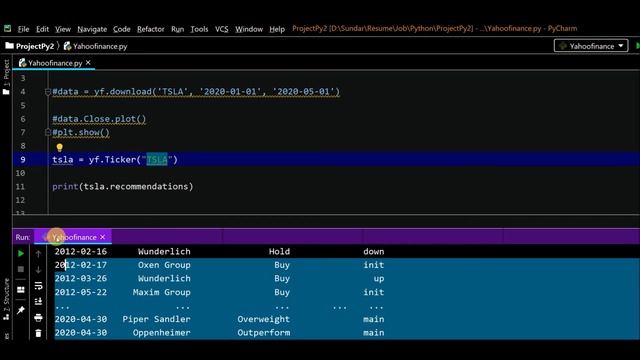Image resolution: width=640 pixels, height=360 pixels.
Task: Click Oppenheimer in console output
Action: pyautogui.click(x=161, y=333)
